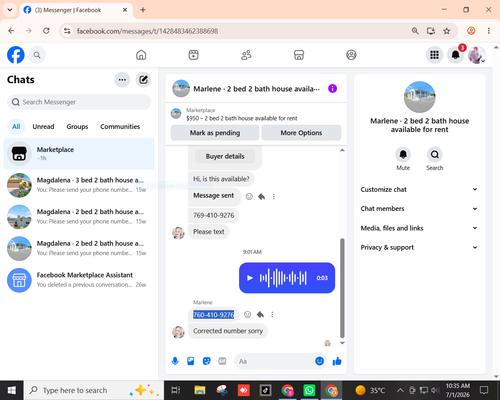Screen dimensions: 500x400
Task: Open the Groups circle icon in navigation
Action: pos(351,55)
